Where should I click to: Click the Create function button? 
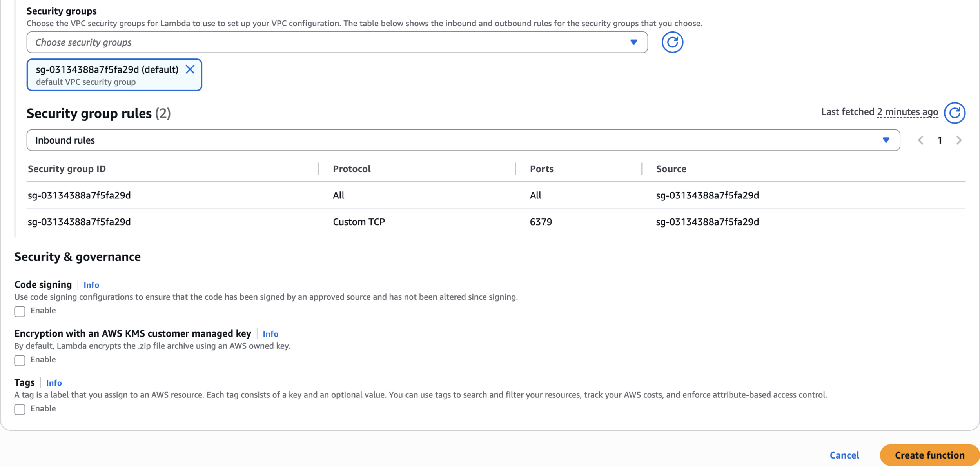pyautogui.click(x=929, y=455)
